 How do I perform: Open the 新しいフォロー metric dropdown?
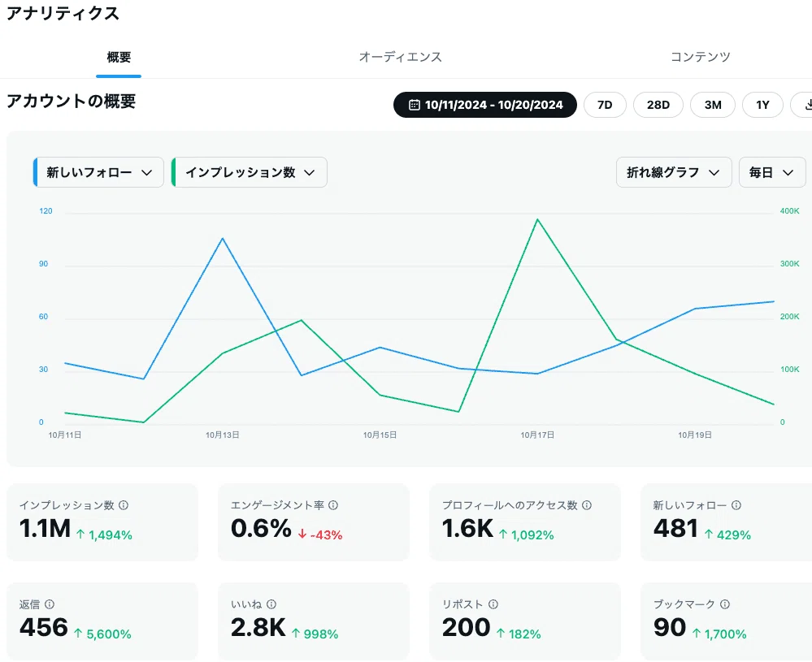pos(98,172)
